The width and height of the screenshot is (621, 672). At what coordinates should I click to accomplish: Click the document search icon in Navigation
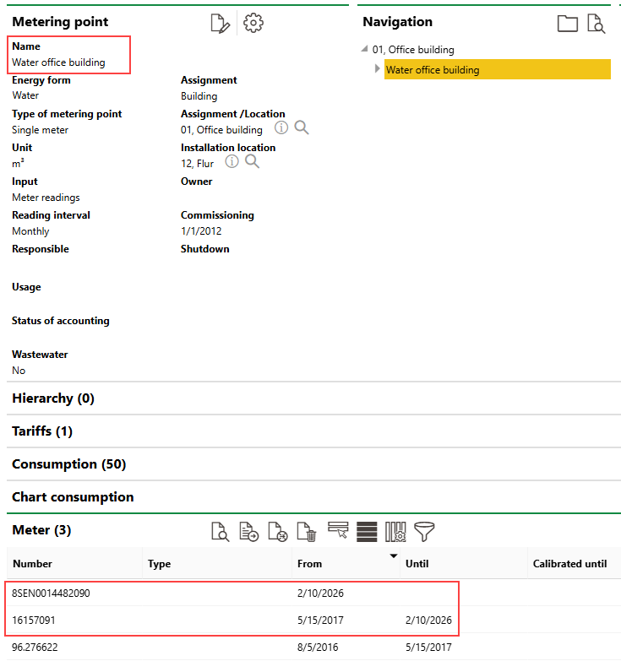point(596,24)
